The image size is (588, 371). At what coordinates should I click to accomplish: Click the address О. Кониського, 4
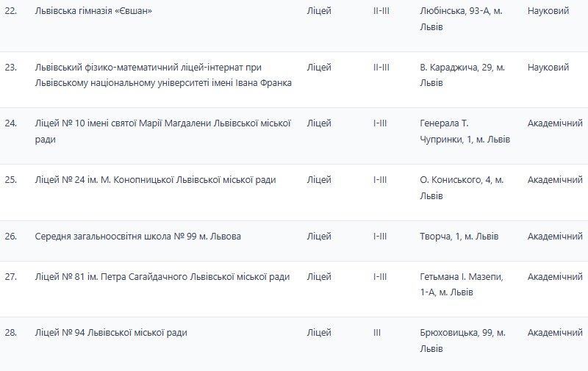tap(461, 187)
